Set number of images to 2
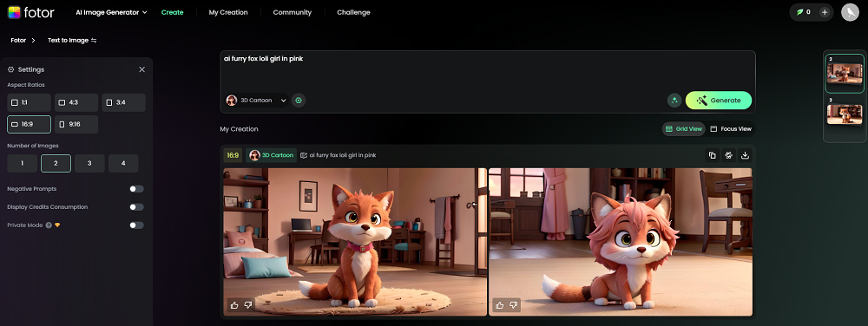This screenshot has width=868, height=326. [56, 164]
